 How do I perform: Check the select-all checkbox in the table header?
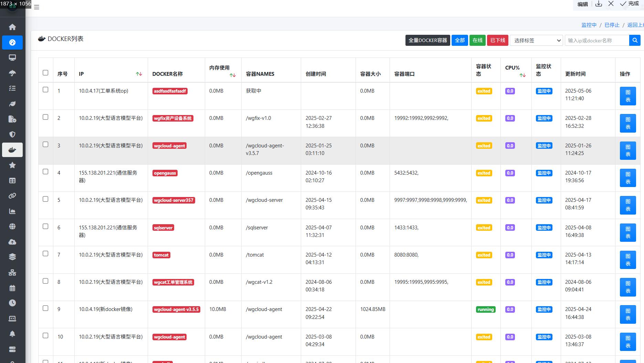tap(45, 72)
